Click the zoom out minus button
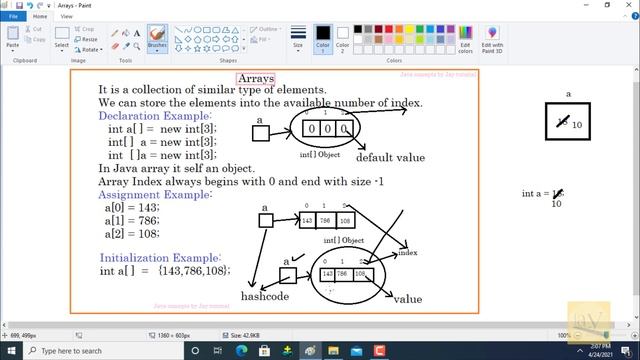Image resolution: width=640 pixels, height=360 pixels. (578, 336)
